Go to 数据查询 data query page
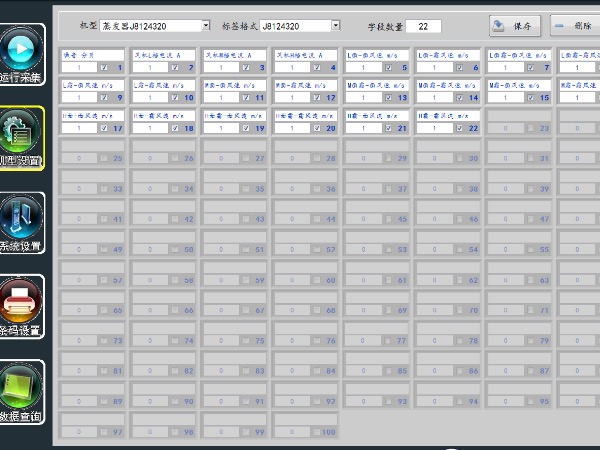The height and width of the screenshot is (450, 600). coord(22,391)
